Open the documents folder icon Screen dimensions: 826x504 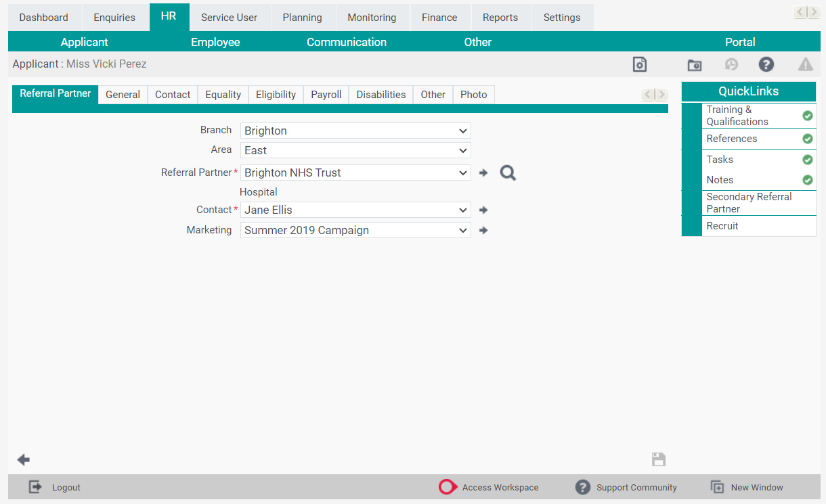(x=694, y=65)
